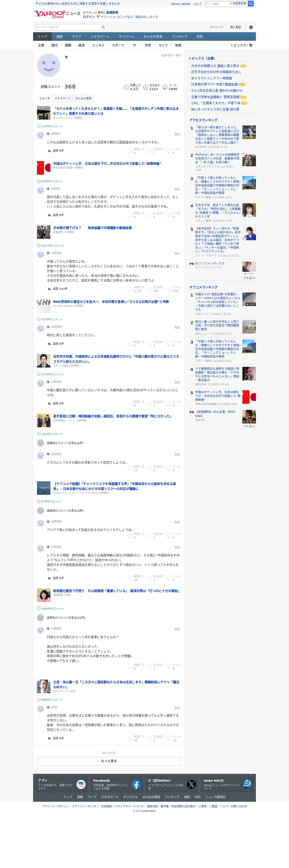Select the エキスパート navigation tab in blue bar
Image resolution: width=289 pixels, height=868 pixels.
pos(99,36)
